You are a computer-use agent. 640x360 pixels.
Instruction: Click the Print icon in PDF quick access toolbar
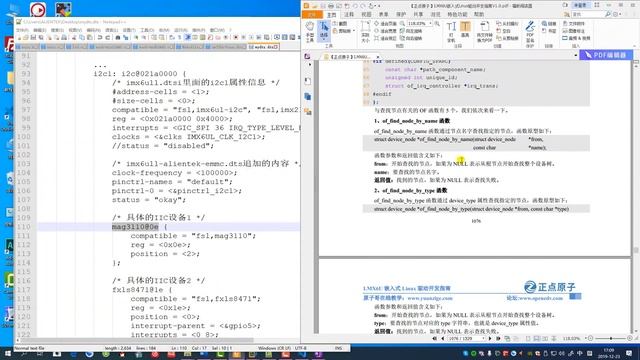331,6
